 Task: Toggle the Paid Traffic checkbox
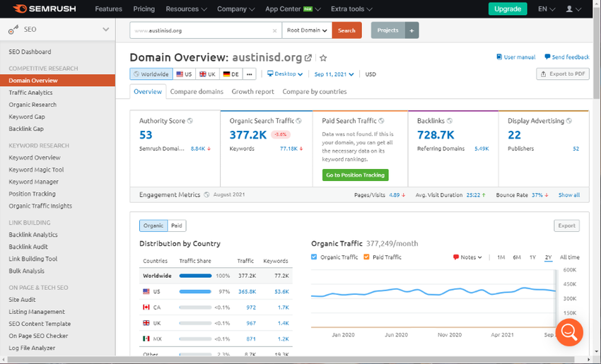[367, 257]
